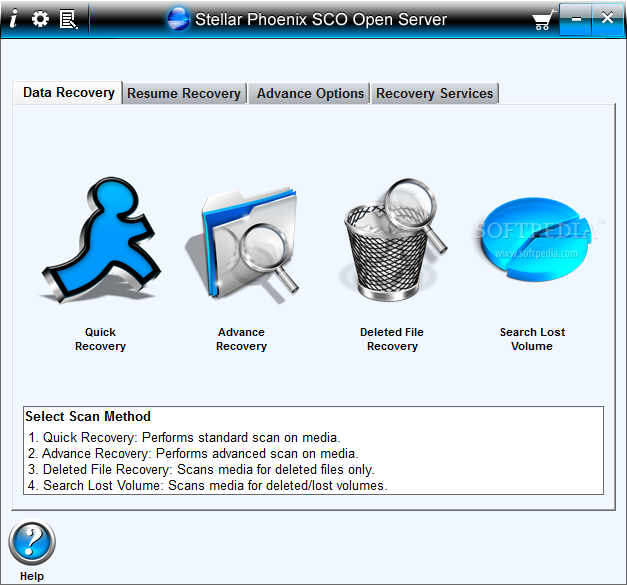
Task: Choose Deleted File Recovery trash bin icon
Action: click(393, 240)
